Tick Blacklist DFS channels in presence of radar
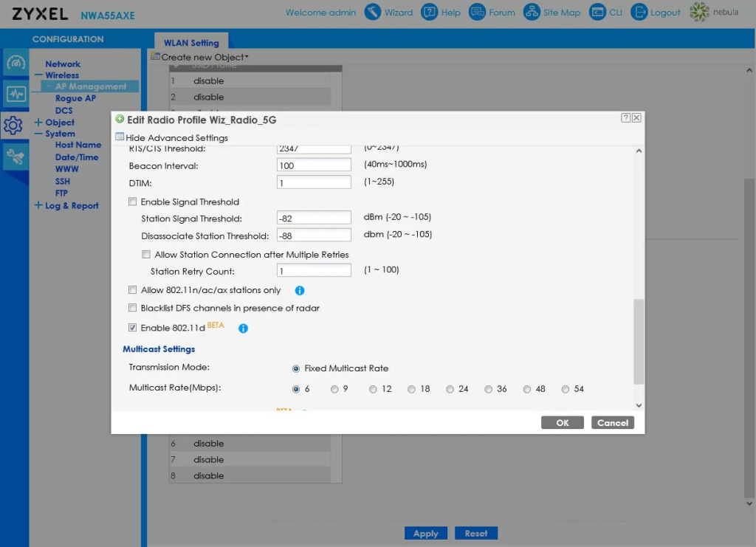756x547 pixels. (133, 308)
